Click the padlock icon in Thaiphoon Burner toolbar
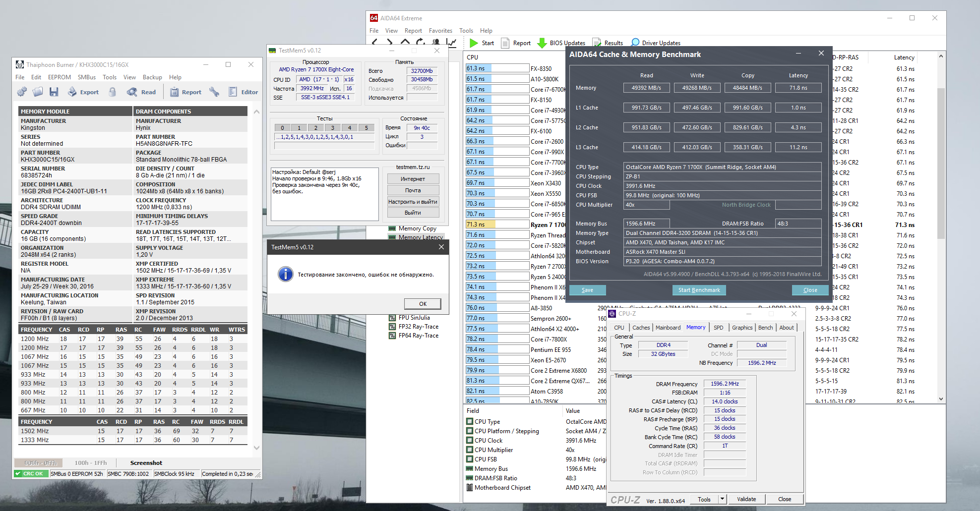980x511 pixels. (x=113, y=92)
